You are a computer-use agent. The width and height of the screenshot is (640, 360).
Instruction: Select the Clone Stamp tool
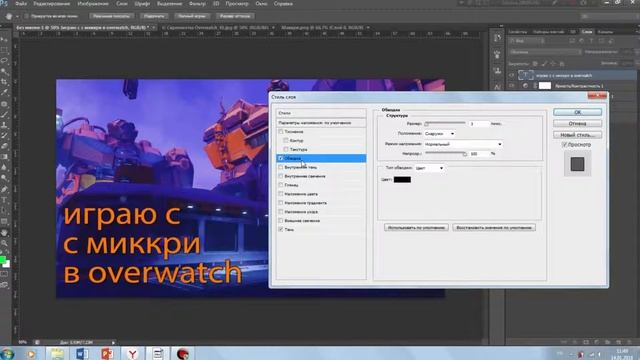tap(4, 125)
